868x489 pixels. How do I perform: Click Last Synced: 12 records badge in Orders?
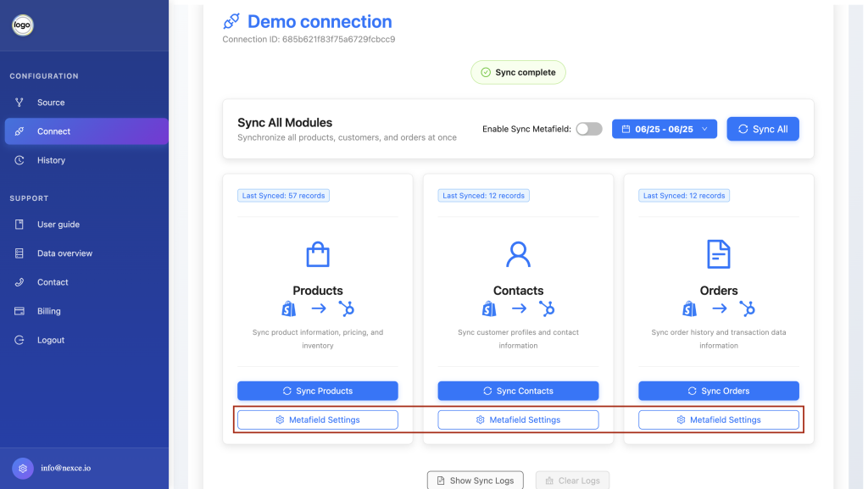coord(684,195)
